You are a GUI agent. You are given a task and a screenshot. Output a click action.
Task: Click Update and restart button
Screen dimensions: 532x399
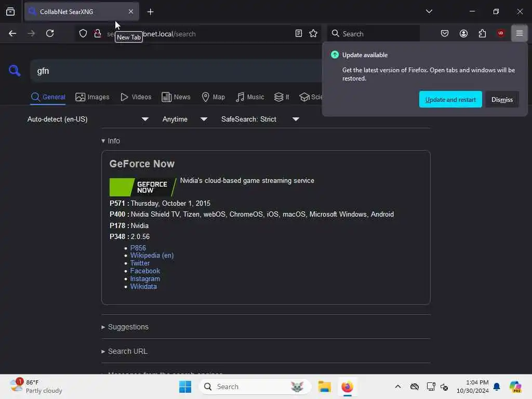point(450,99)
